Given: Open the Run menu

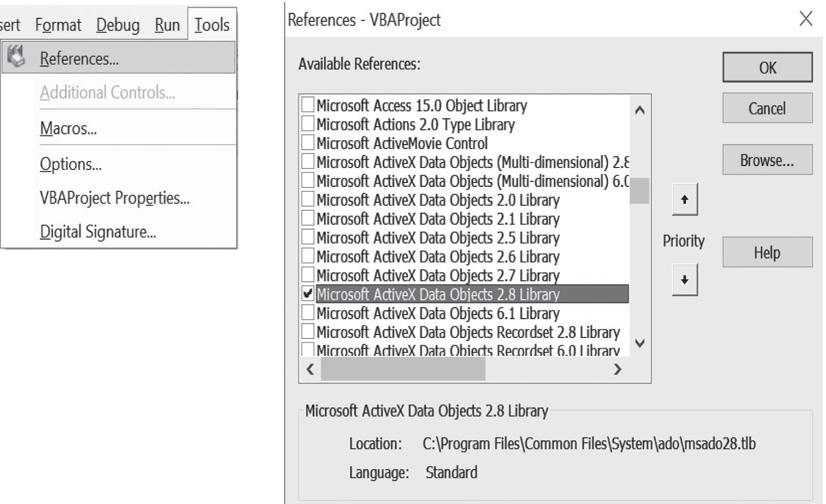Looking at the screenshot, I should [x=167, y=24].
